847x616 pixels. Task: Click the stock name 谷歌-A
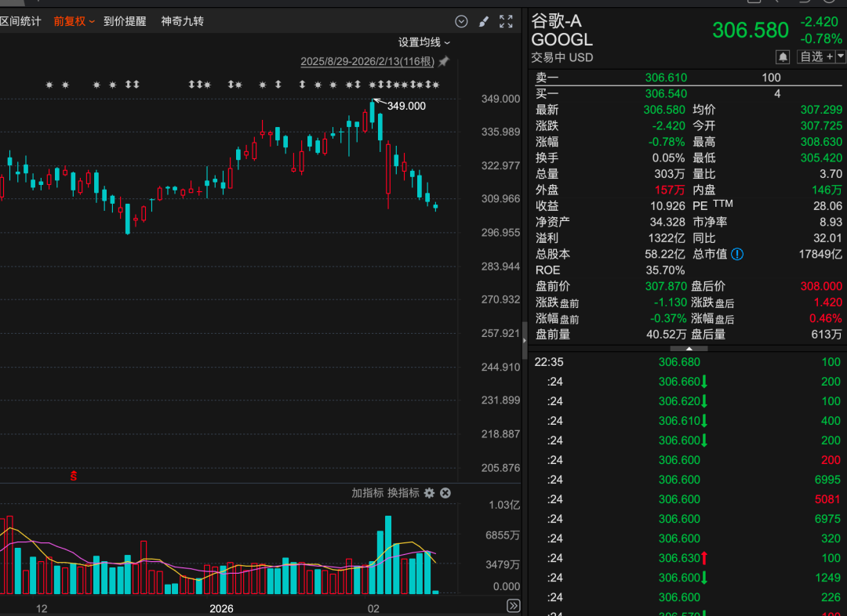point(556,21)
